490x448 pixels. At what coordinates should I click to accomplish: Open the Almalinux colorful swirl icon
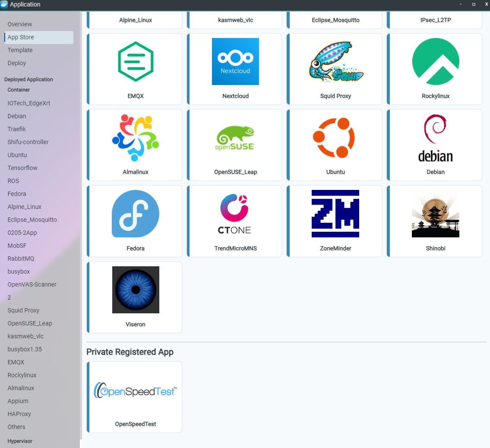136,137
